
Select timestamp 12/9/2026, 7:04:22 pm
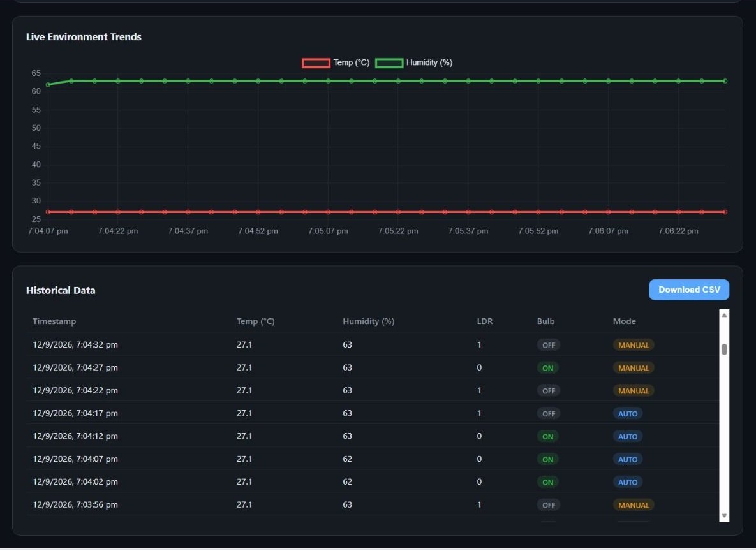(75, 391)
